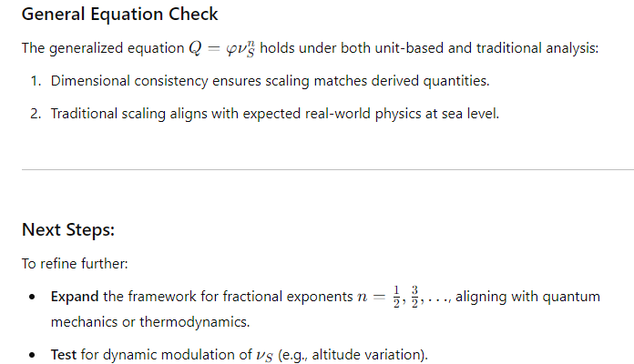Click the bold word 'Test'
634x364 pixels.
64,355
